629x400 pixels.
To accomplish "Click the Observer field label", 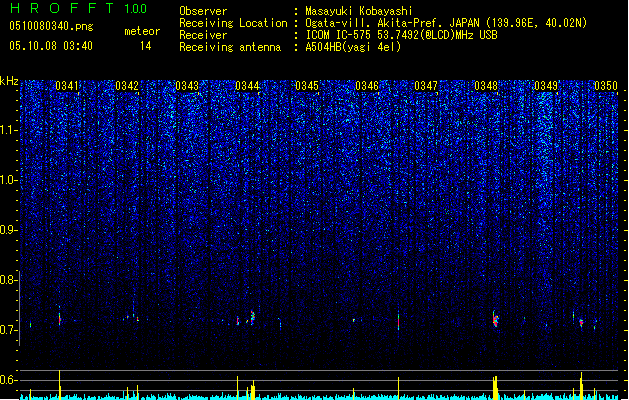I will tap(203, 11).
